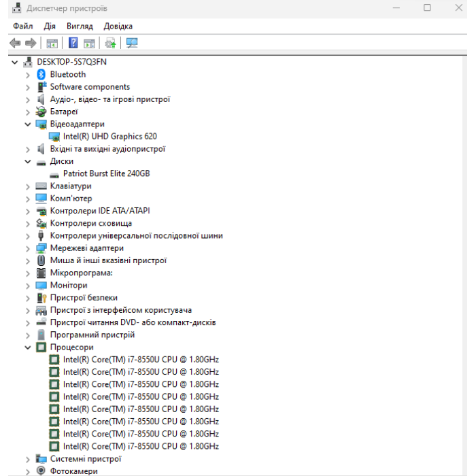Screen dimensions: 476x476
Task: Click the Intel UHD Graphics 620 adapter
Action: [x=109, y=136]
